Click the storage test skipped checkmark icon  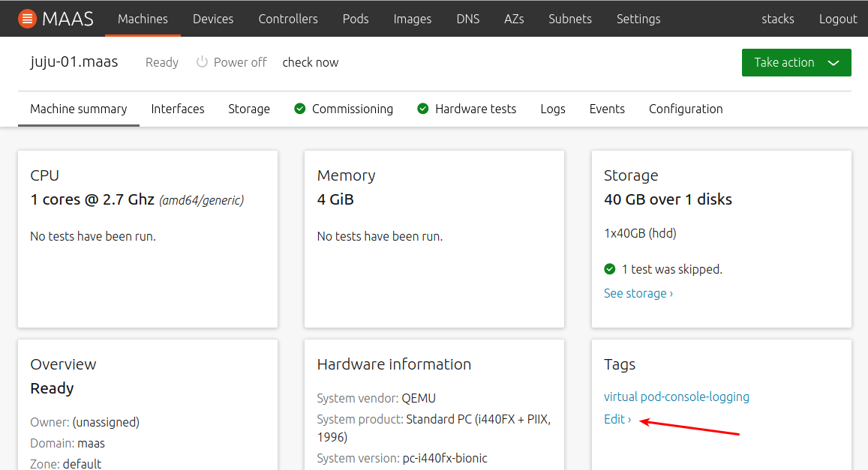[610, 269]
